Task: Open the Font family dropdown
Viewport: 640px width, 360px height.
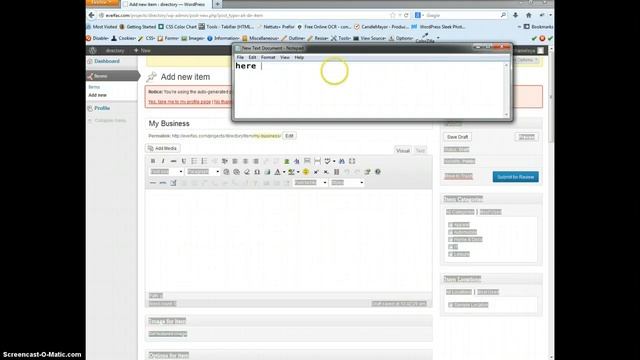Action: [x=310, y=182]
